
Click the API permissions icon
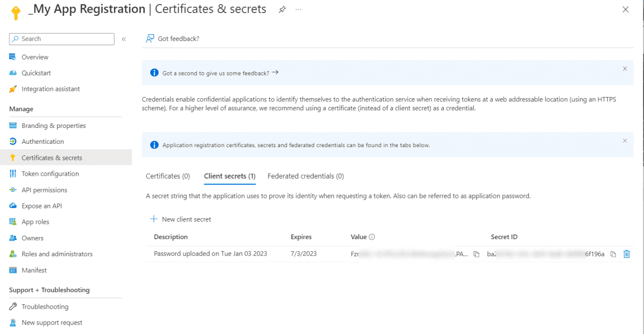(13, 190)
